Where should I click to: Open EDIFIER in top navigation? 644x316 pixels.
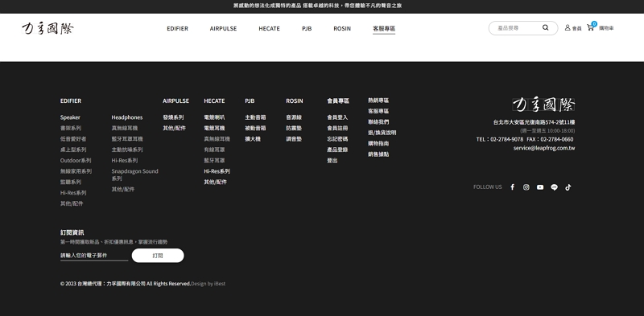pos(177,28)
